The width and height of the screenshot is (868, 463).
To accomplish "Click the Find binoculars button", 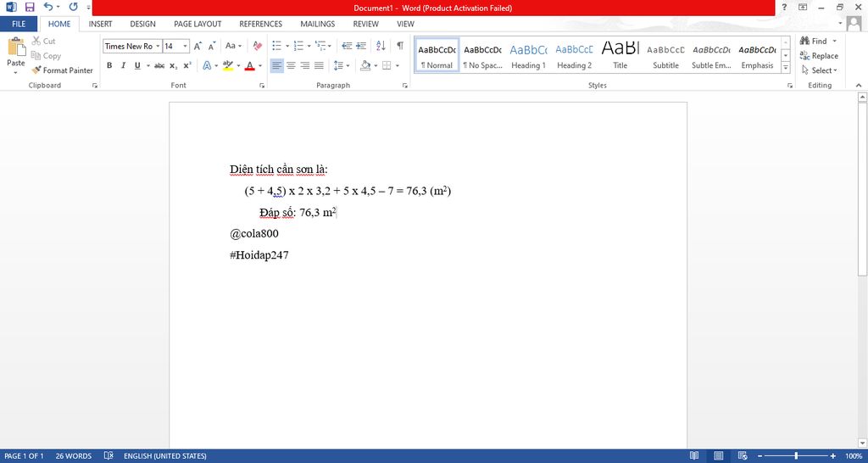I will click(814, 41).
